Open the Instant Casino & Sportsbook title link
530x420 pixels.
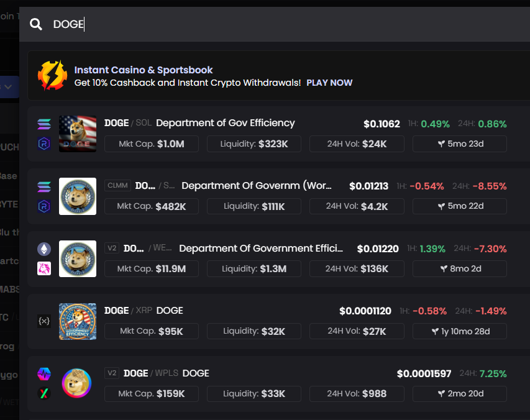tap(144, 70)
